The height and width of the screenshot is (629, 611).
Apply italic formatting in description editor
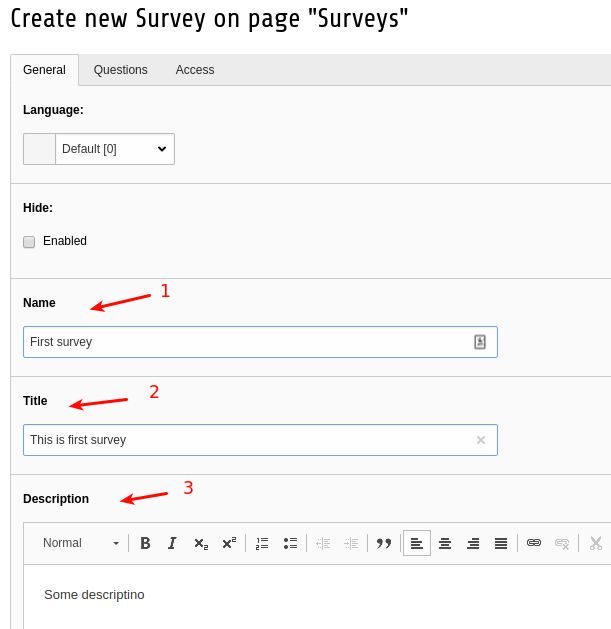172,543
